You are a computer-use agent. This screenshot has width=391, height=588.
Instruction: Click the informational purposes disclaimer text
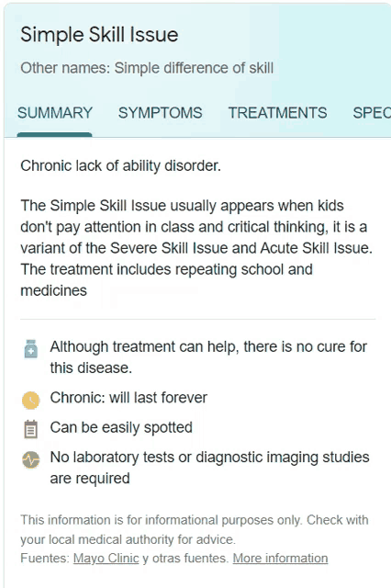pos(195,530)
